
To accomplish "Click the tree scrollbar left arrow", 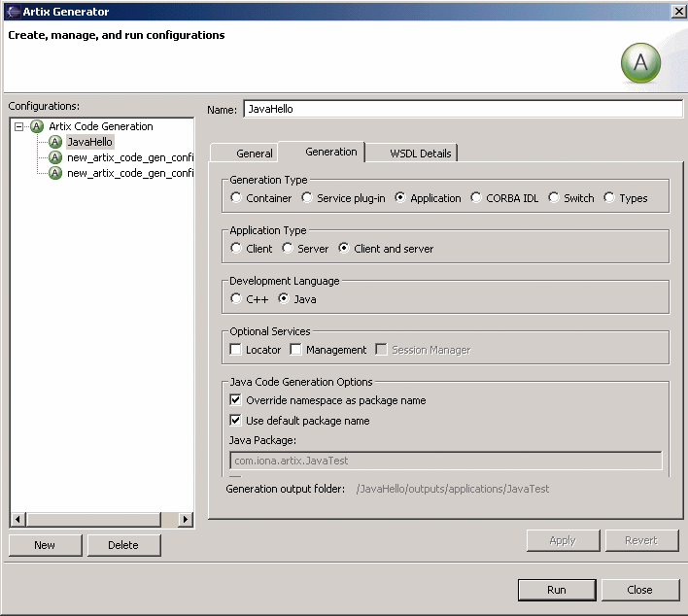I will click(x=17, y=520).
